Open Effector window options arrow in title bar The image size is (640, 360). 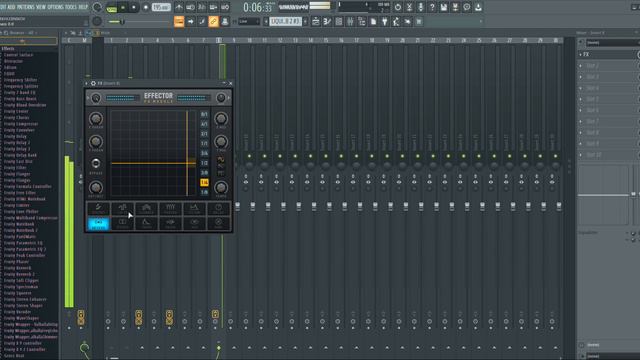pos(87,83)
